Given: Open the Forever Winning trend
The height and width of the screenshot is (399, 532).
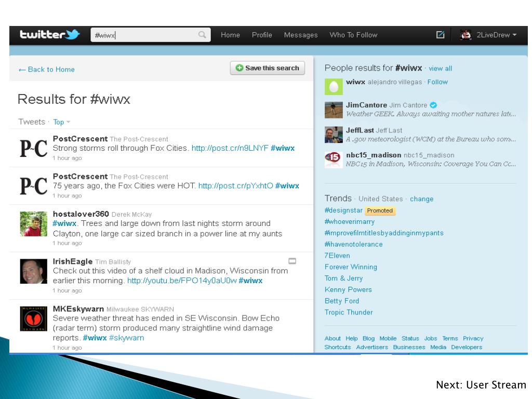Looking at the screenshot, I should click(351, 267).
